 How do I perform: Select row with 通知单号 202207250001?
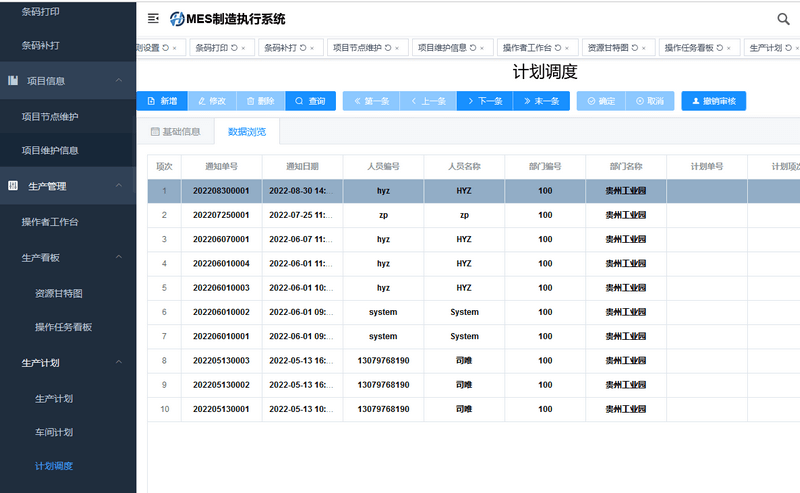[x=473, y=215]
